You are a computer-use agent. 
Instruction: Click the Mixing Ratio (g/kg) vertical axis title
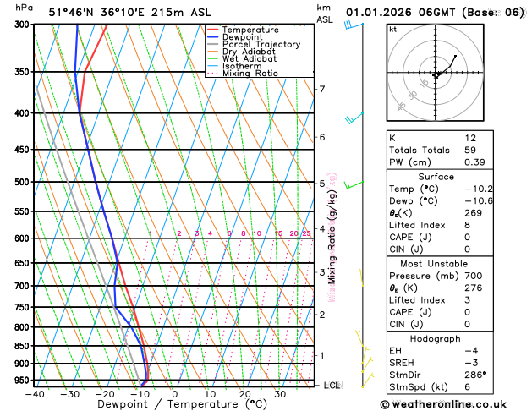point(332,236)
